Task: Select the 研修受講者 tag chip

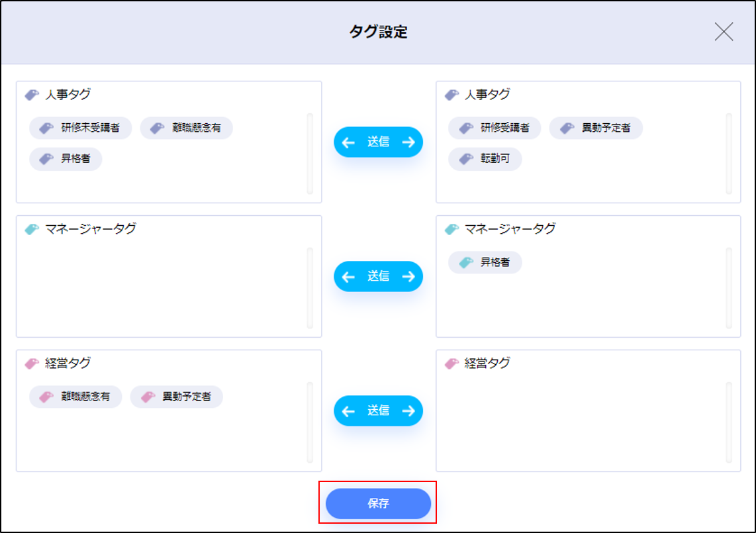Action: [x=494, y=128]
